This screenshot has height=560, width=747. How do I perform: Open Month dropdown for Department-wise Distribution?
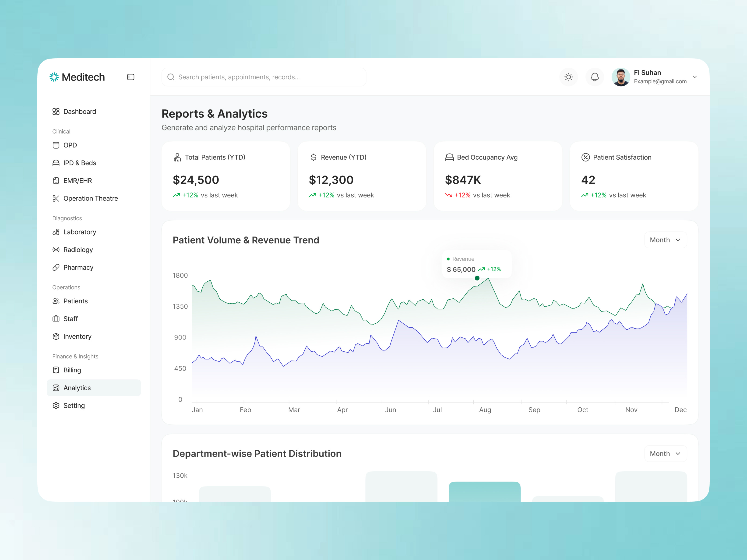pyautogui.click(x=666, y=454)
